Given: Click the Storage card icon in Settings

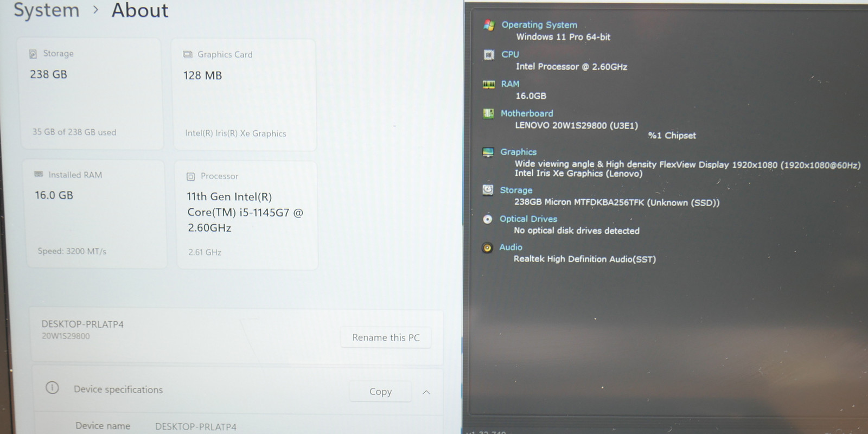Looking at the screenshot, I should (x=33, y=54).
